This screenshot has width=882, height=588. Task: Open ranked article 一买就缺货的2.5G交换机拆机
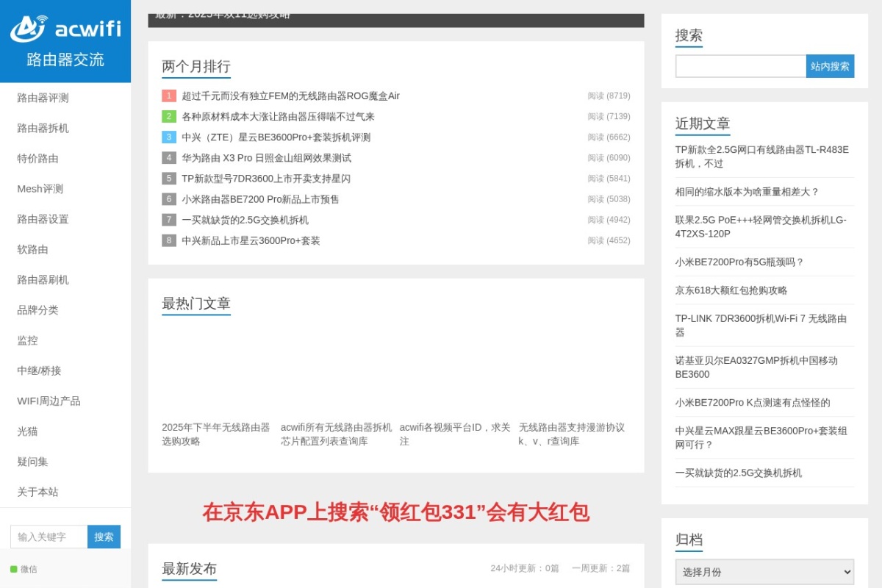point(245,219)
